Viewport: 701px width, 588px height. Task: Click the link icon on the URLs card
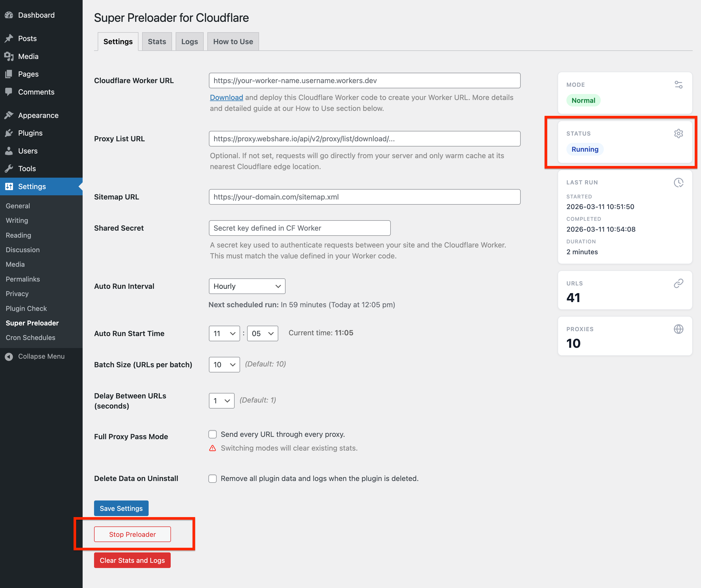679,283
